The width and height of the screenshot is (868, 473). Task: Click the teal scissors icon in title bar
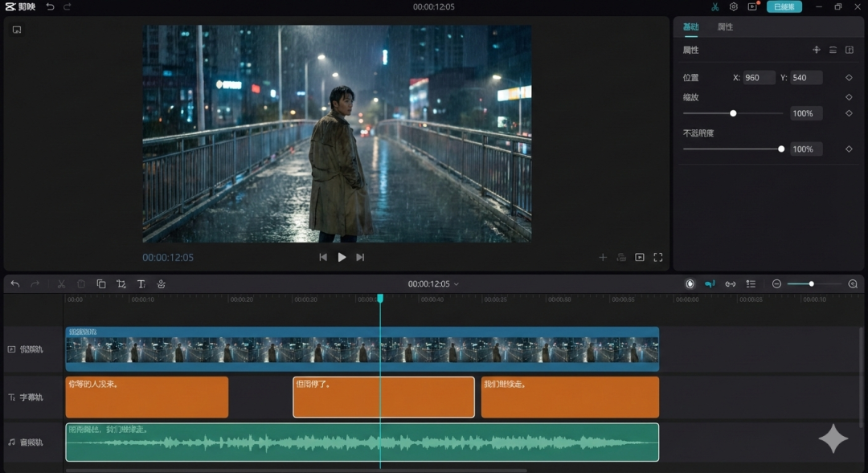714,6
